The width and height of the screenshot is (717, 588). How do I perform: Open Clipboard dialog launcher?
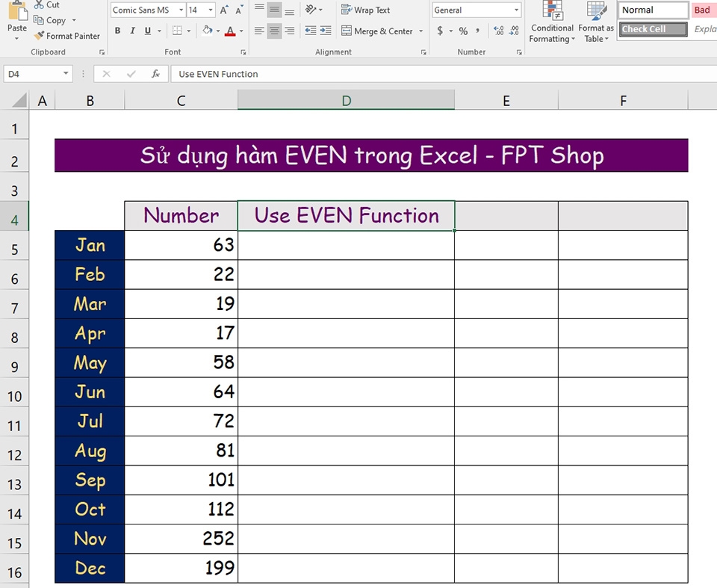102,52
